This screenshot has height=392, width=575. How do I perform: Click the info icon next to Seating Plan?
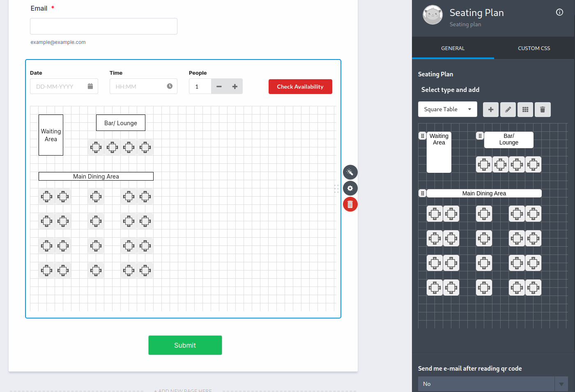[559, 12]
